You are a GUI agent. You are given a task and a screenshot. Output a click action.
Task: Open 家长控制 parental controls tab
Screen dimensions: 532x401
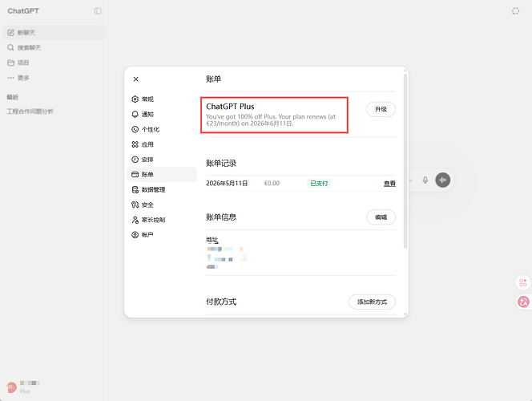162,220
